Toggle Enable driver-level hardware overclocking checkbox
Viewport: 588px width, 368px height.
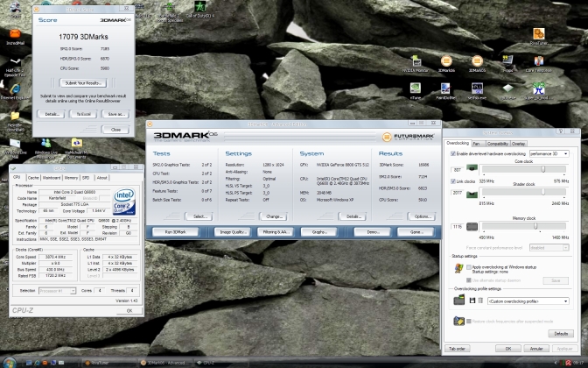pyautogui.click(x=453, y=153)
